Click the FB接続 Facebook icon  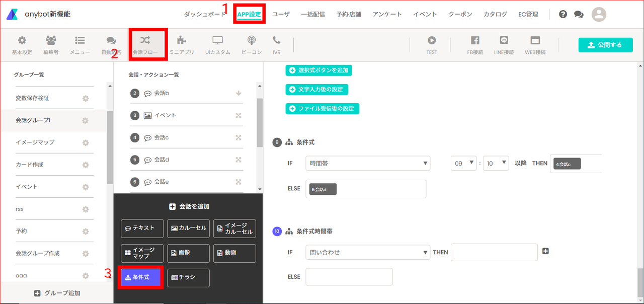475,40
